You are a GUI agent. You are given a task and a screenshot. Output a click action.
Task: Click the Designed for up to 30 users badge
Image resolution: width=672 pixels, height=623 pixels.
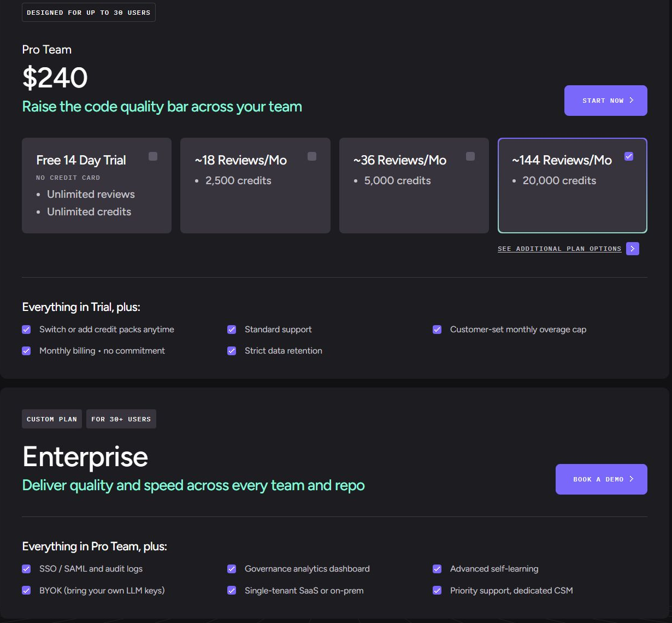(89, 13)
